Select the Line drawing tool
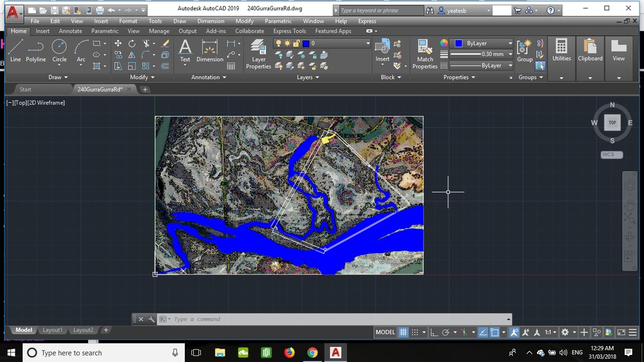This screenshot has width=644, height=362. pos(15,51)
